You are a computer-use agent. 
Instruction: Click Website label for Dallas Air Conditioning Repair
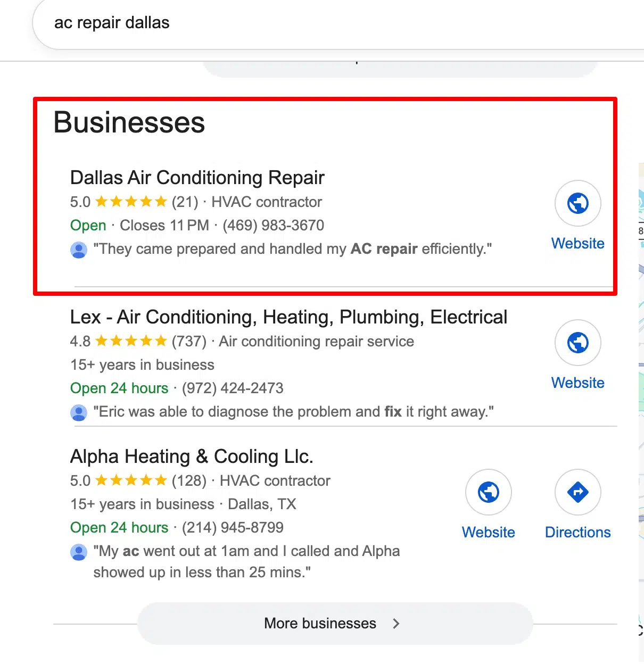tap(577, 244)
